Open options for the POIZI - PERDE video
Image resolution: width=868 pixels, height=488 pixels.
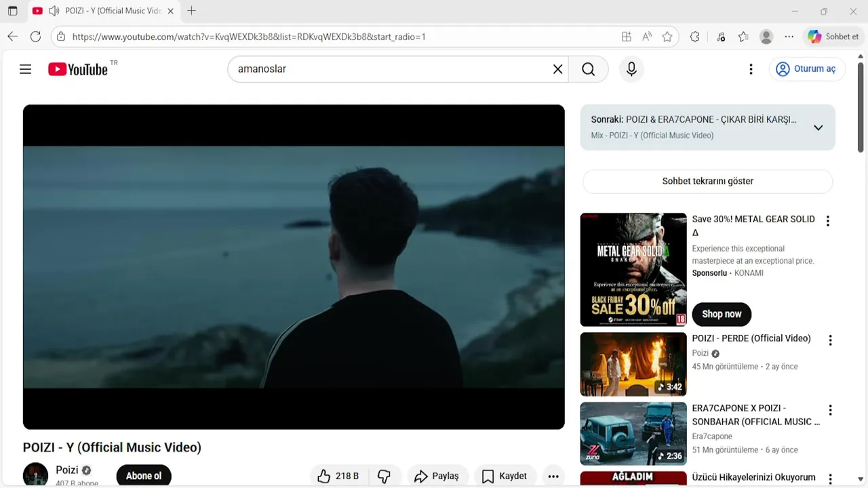coord(829,340)
